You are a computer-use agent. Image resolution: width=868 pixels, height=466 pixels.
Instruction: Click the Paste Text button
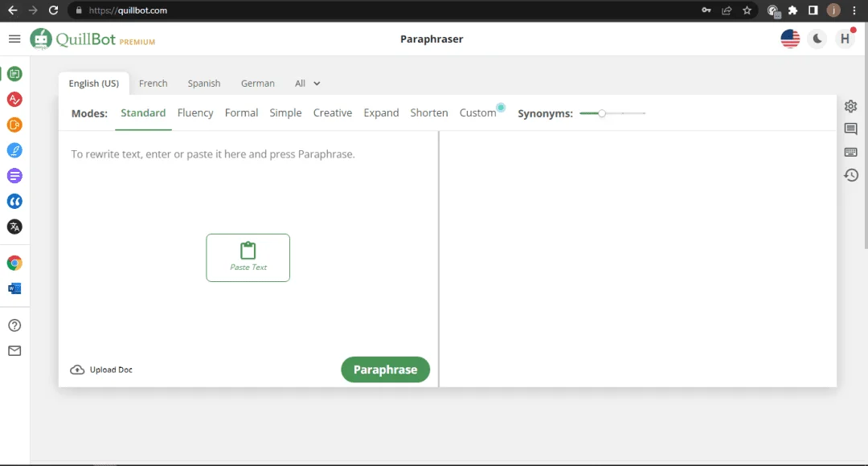(248, 257)
